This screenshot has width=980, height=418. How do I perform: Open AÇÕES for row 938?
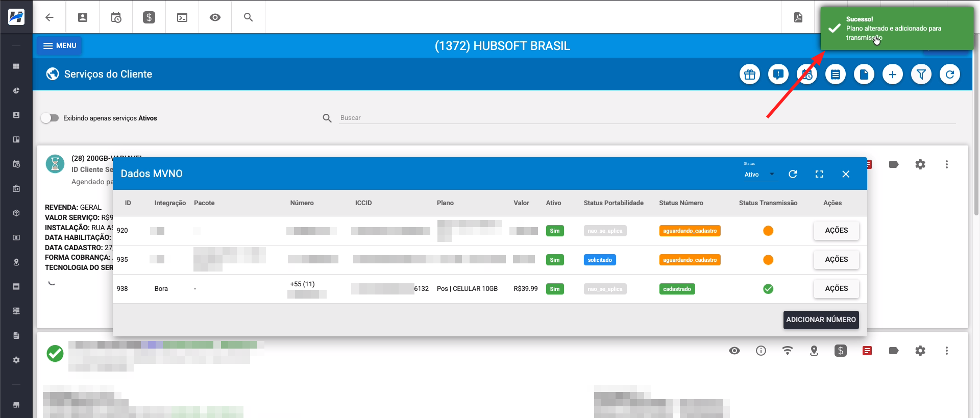pos(837,289)
